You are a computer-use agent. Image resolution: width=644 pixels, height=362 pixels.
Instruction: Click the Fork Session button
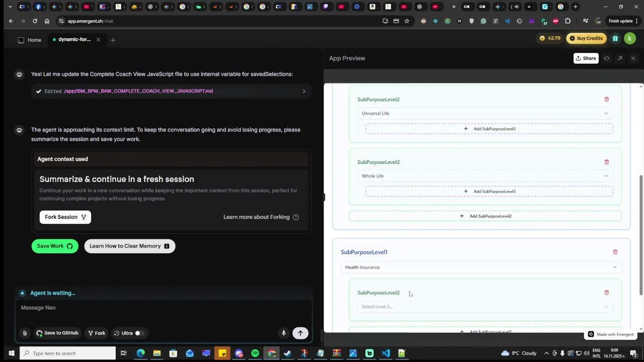(65, 217)
